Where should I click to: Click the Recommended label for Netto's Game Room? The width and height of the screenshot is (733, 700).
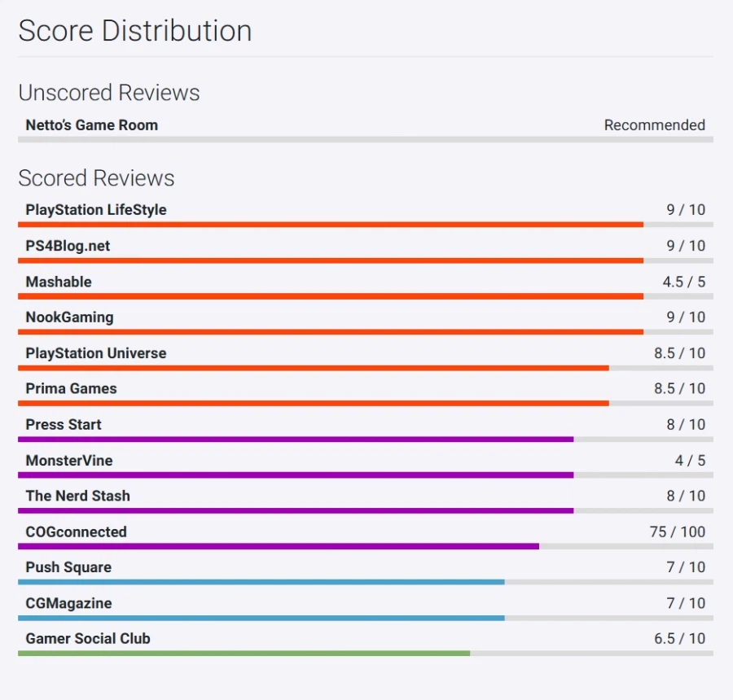coord(654,125)
